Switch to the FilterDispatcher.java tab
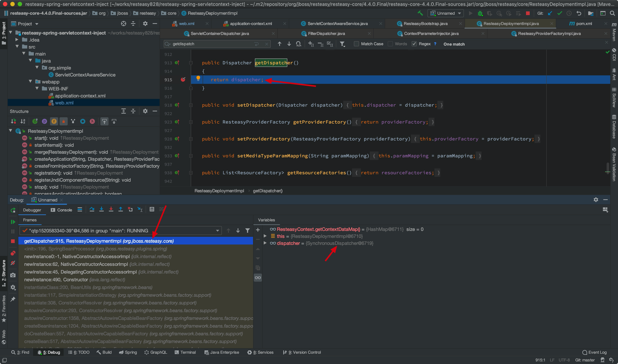This screenshot has height=364, width=618. 326,34
